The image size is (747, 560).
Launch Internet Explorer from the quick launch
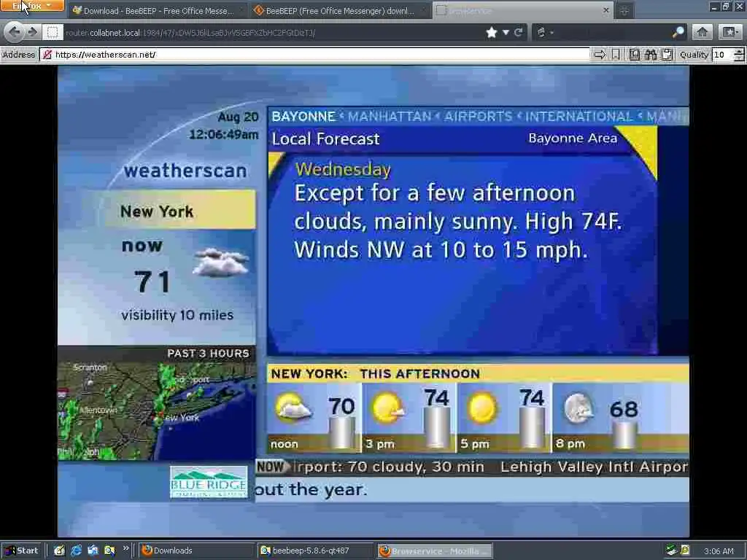point(76,551)
